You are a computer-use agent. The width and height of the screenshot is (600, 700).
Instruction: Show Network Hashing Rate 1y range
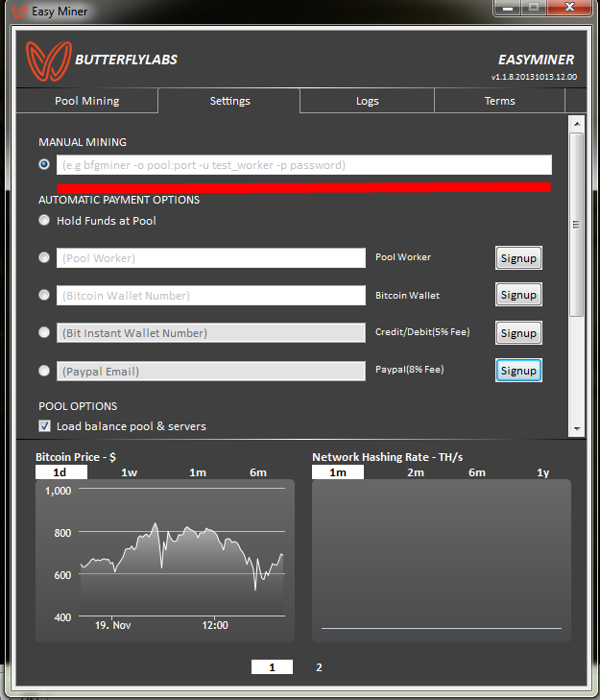542,472
